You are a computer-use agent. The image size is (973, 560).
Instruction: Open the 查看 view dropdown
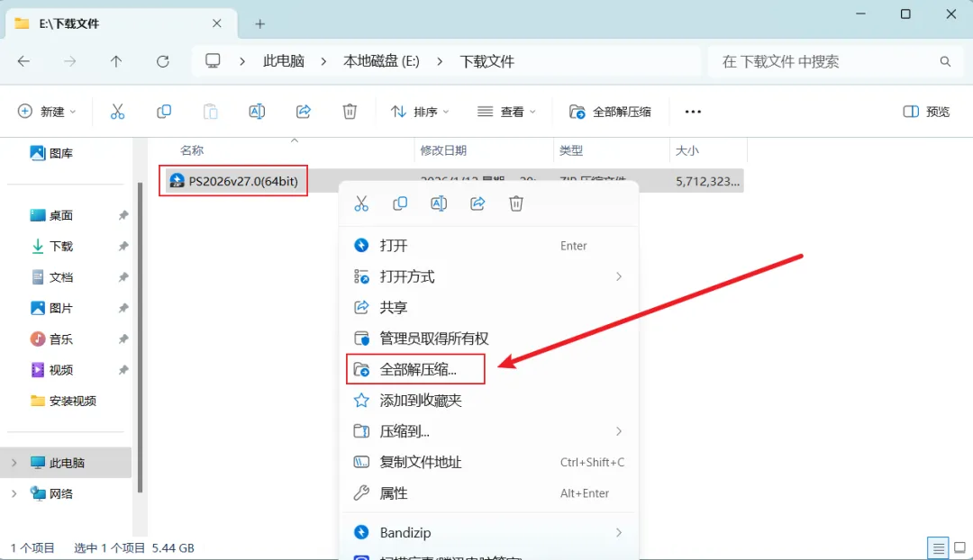506,112
